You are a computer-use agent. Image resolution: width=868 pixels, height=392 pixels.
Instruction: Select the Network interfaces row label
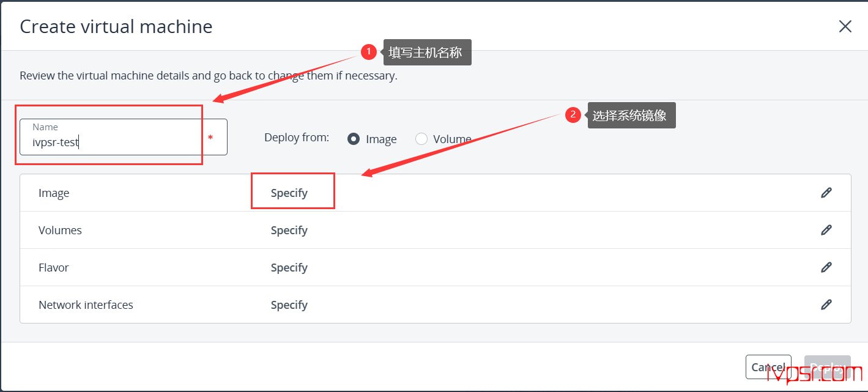pos(86,305)
